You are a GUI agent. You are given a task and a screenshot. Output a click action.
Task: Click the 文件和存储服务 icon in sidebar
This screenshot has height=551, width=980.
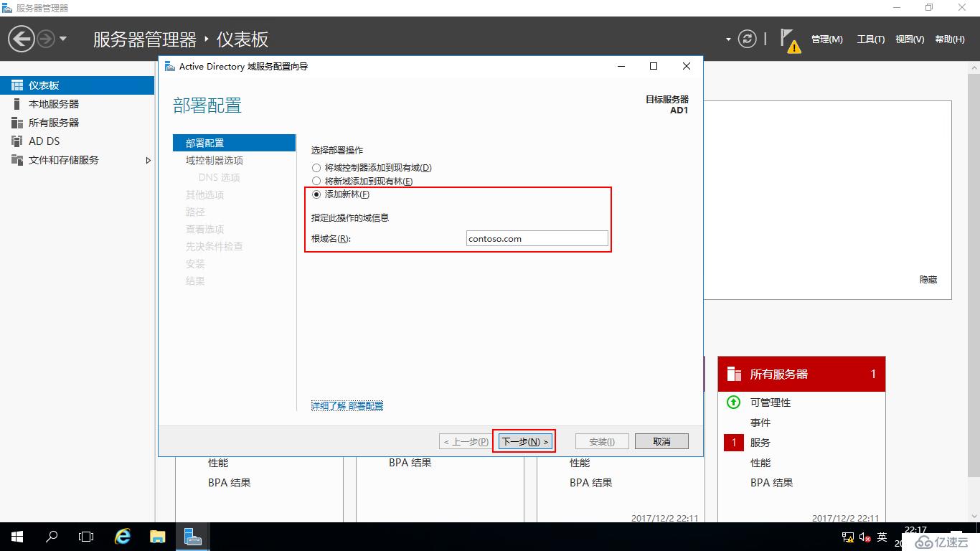click(17, 160)
